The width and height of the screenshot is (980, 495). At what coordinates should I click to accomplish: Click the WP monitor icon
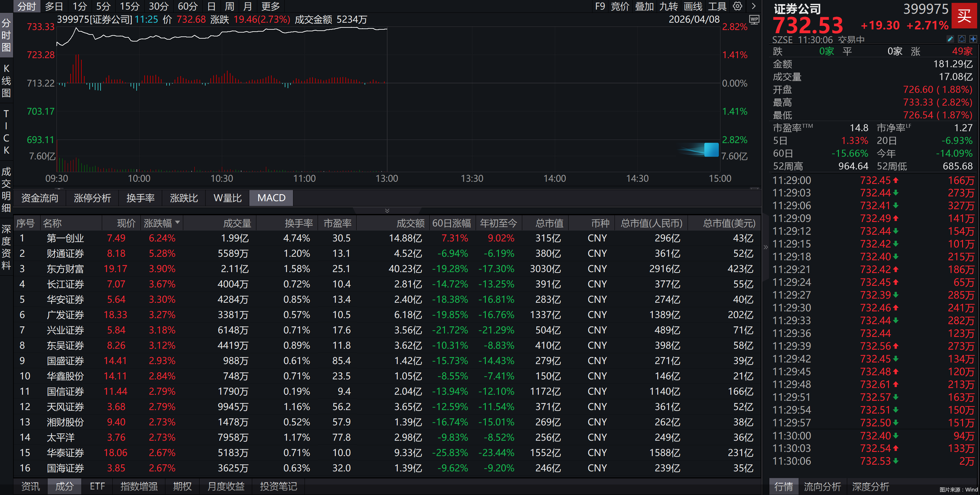(x=754, y=19)
